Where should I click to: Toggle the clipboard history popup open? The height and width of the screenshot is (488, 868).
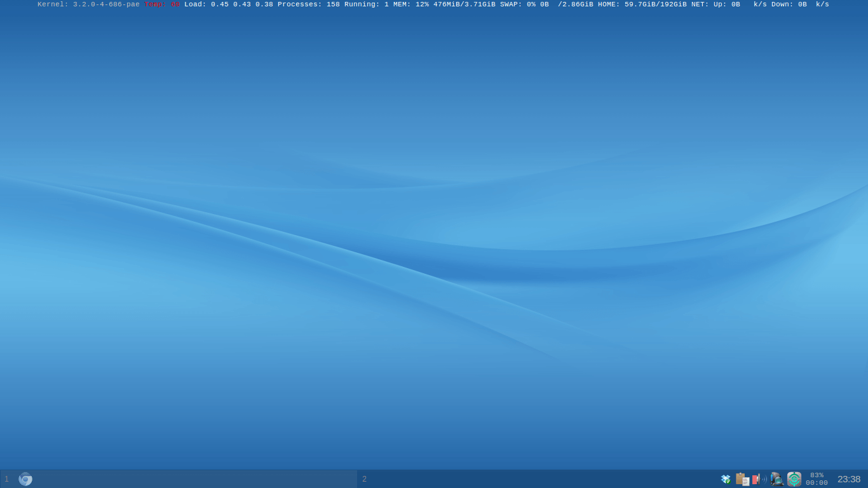click(742, 478)
